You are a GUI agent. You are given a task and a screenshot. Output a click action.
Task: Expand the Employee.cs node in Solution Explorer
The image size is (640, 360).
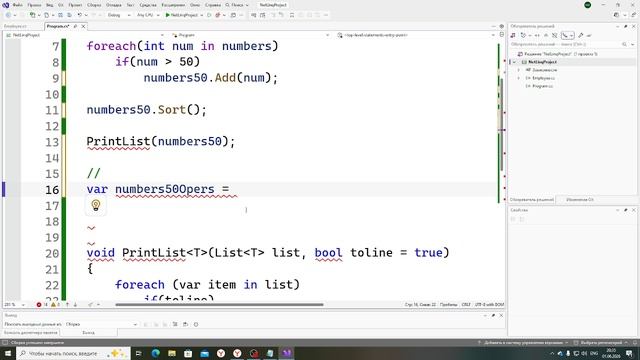coord(519,78)
